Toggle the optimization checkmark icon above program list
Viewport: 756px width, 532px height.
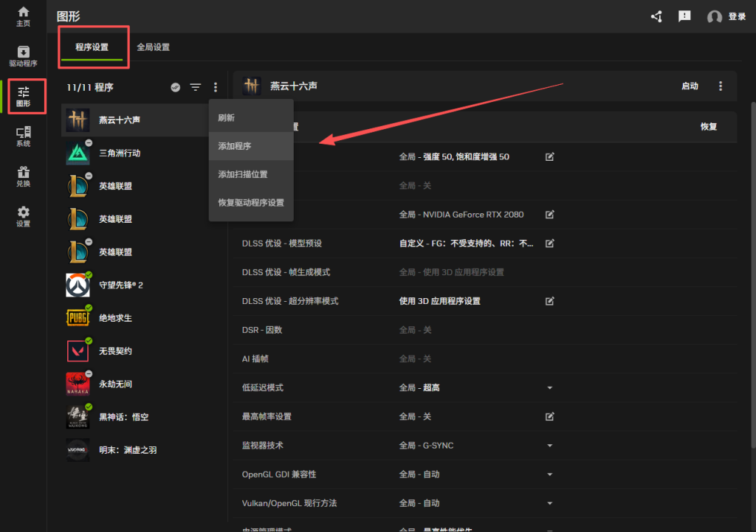[176, 87]
